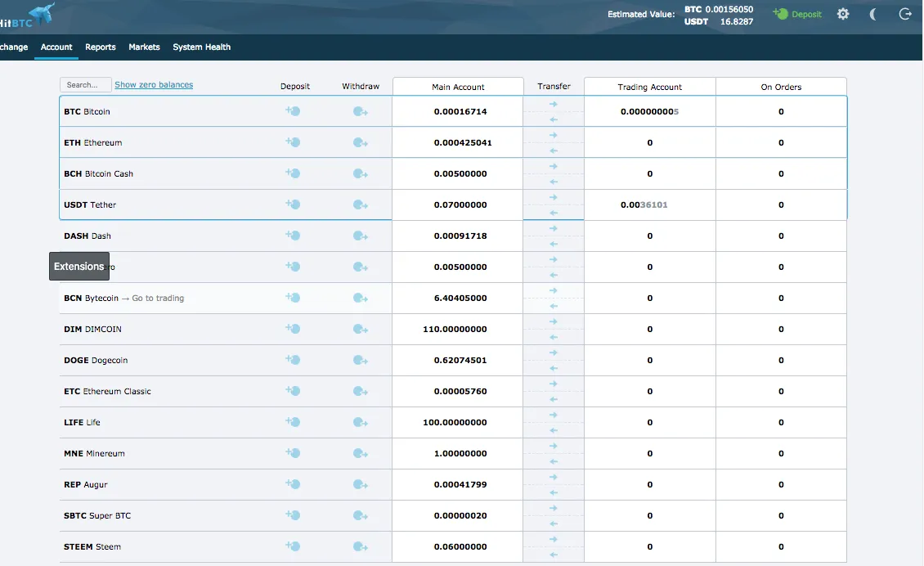Transfer ETH to trading account arrow
Viewport: 924px width, 566px height.
554,135
